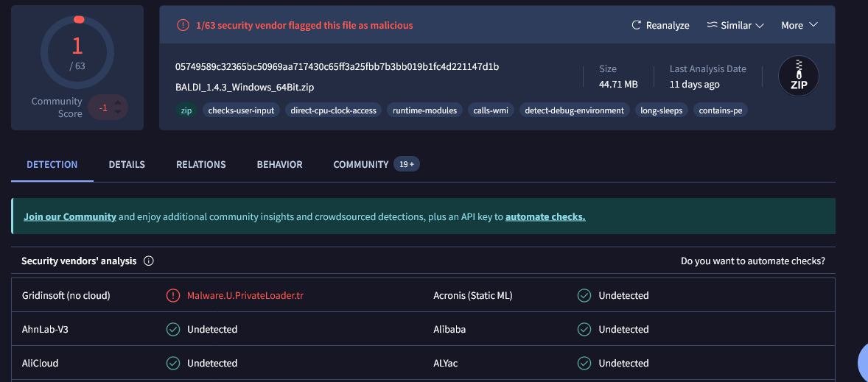Click the checkmark icon for AhnLab-V3 result
The width and height of the screenshot is (868, 382).
[173, 330]
